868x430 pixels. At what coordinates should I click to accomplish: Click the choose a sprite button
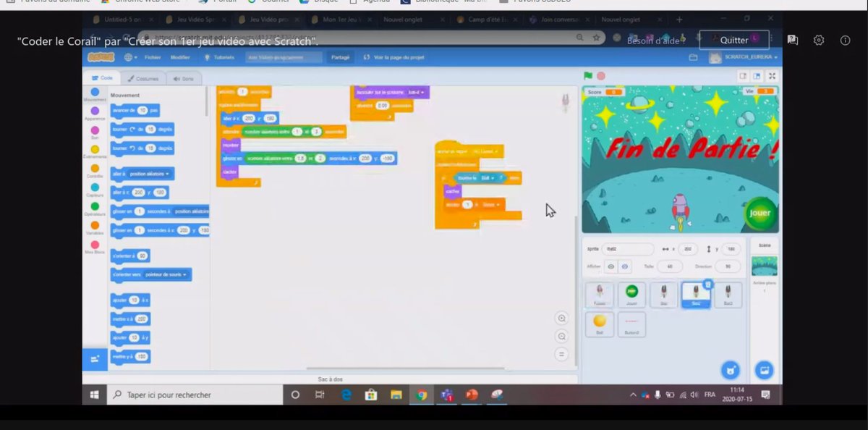[x=731, y=370]
